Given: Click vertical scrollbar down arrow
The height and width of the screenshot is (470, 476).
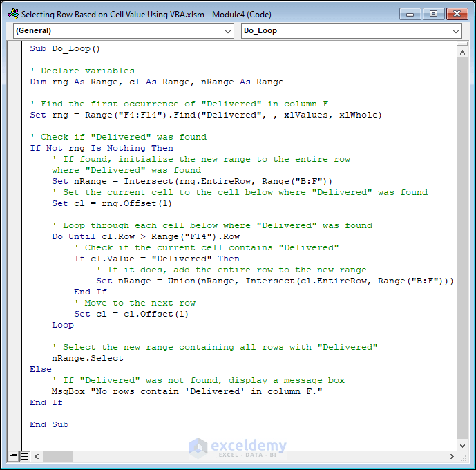Looking at the screenshot, I should click(462, 445).
